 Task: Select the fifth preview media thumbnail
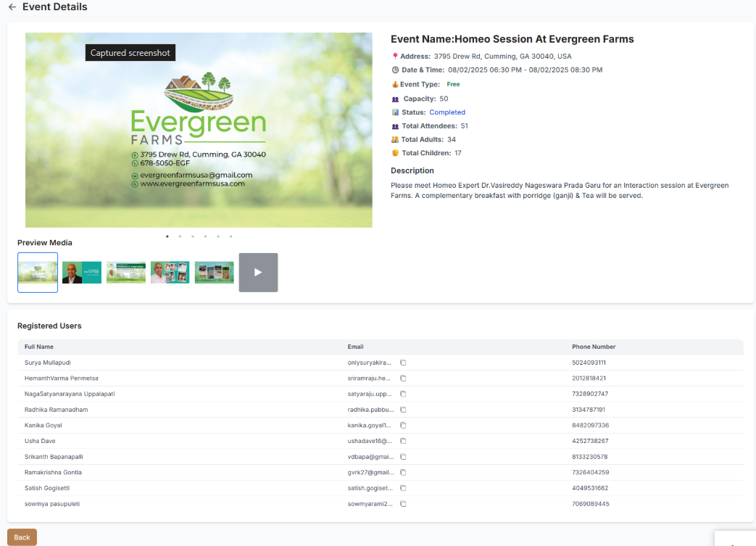click(x=214, y=273)
